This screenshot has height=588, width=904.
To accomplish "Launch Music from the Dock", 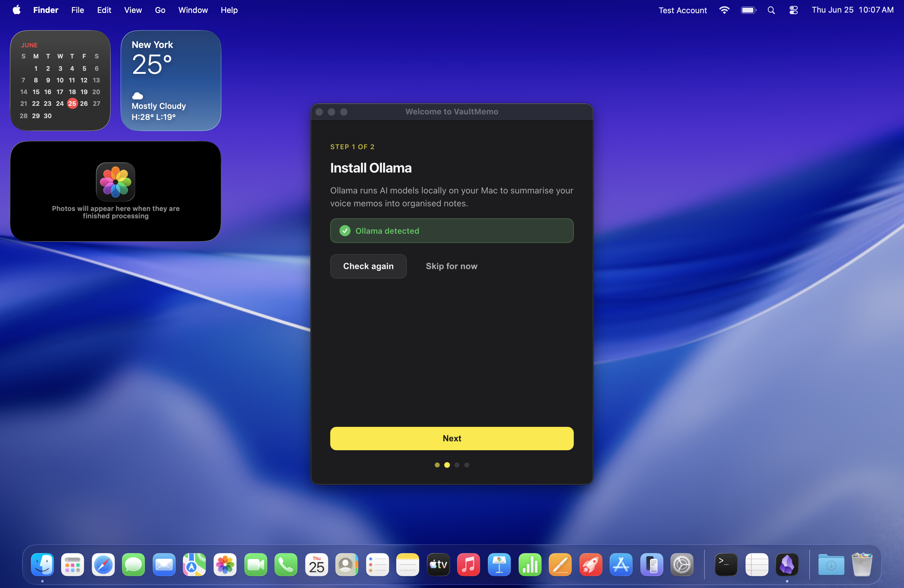I will tap(469, 564).
